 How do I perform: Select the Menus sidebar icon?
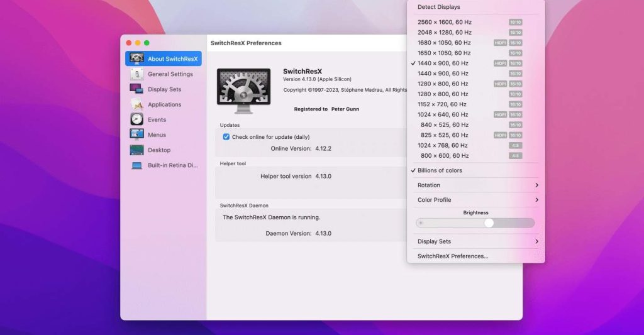[136, 135]
